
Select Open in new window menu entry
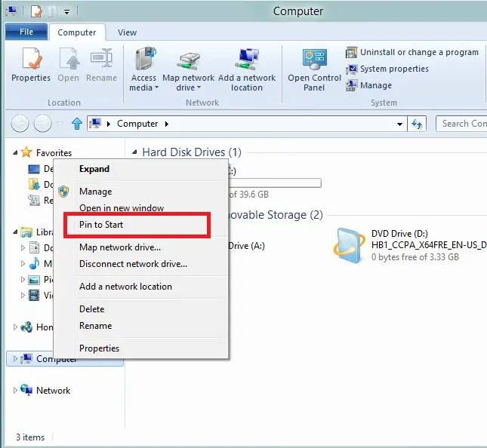[122, 208]
